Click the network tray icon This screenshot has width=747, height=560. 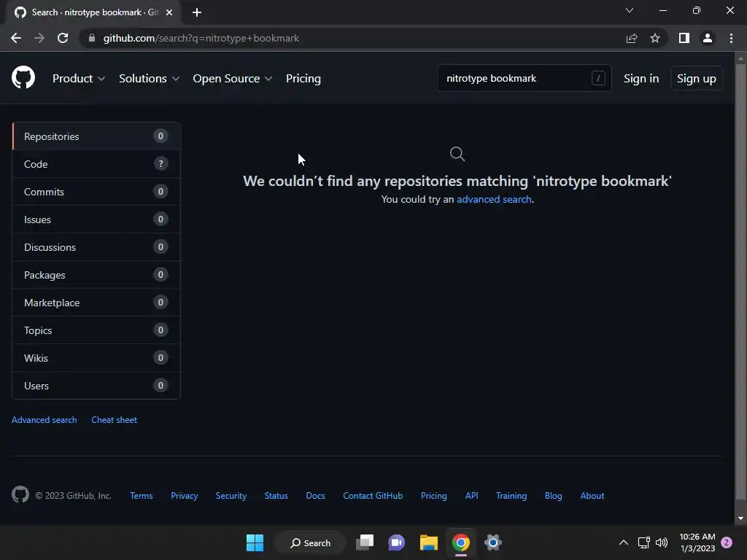click(x=644, y=542)
